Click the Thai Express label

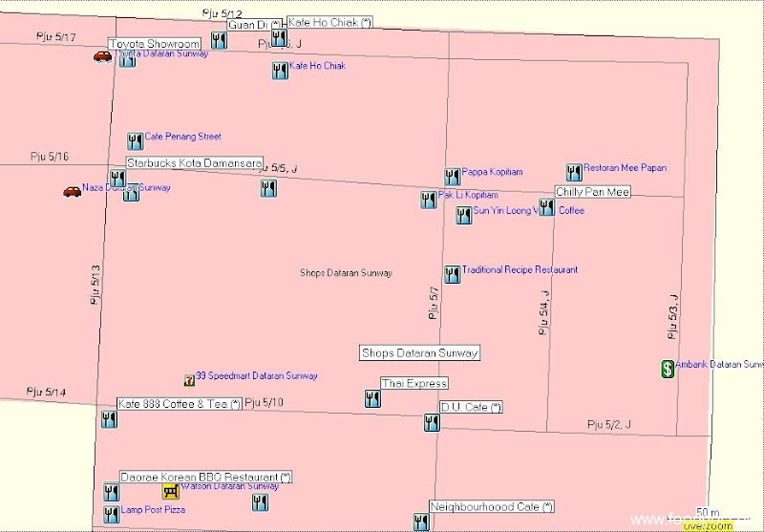click(x=414, y=383)
